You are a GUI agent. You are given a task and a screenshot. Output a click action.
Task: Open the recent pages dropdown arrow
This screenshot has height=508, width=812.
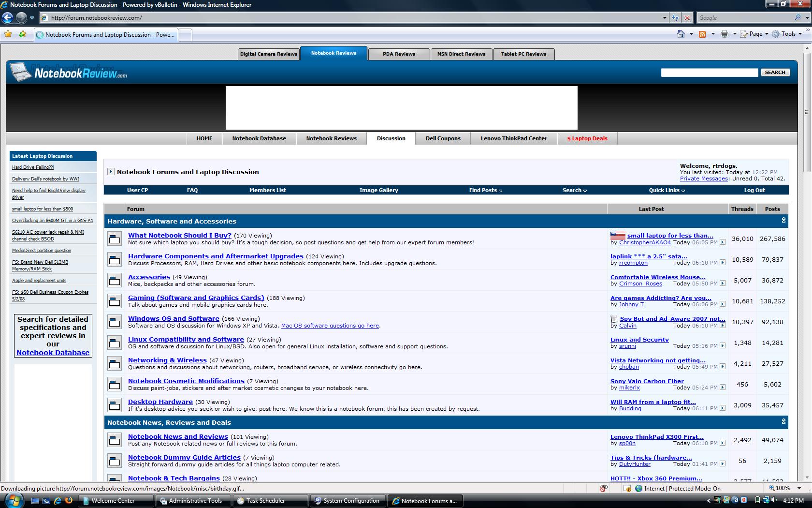[32, 18]
